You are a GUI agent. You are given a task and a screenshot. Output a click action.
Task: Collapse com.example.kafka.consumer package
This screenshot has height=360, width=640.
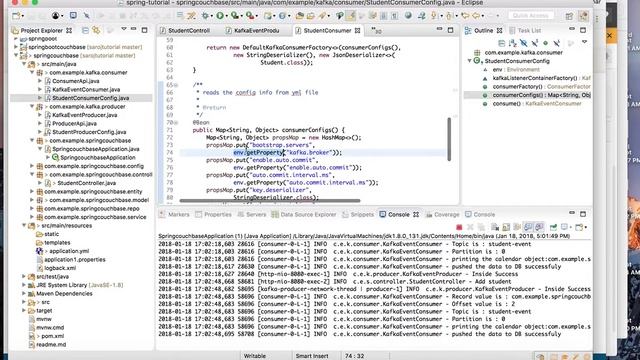pos(32,72)
